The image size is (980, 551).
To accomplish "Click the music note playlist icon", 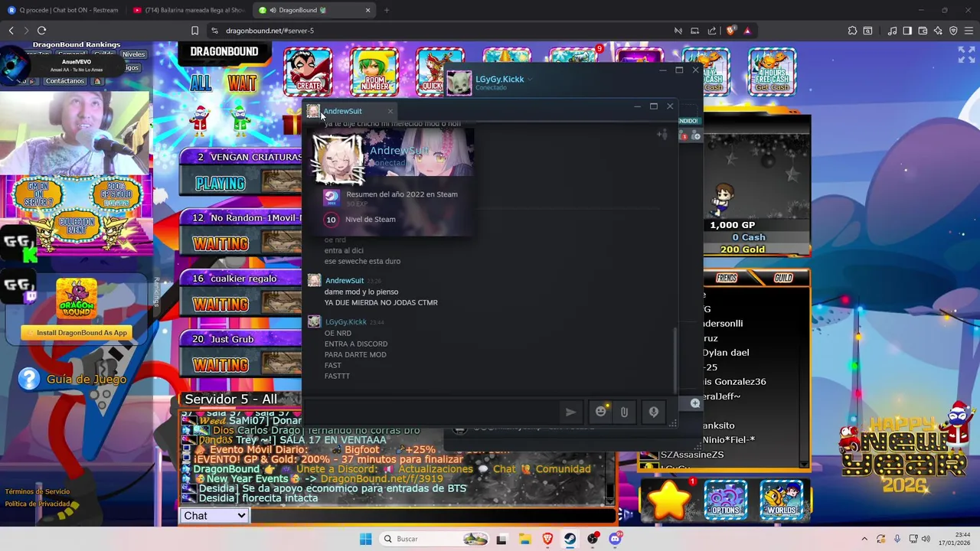I will point(892,31).
